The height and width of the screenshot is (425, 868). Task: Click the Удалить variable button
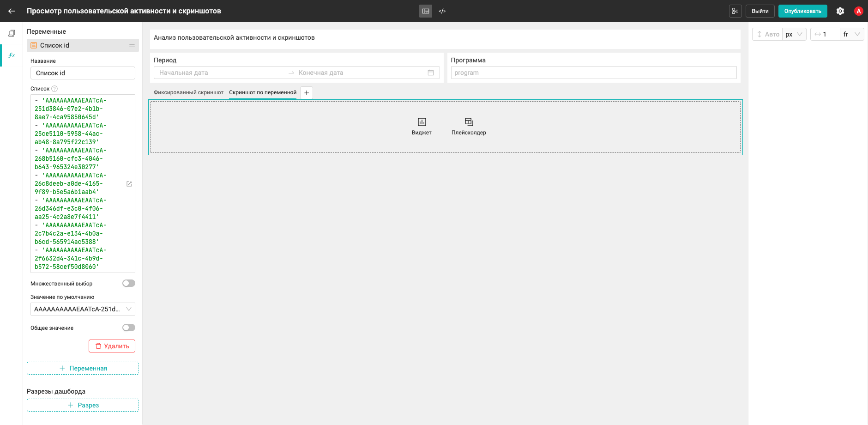click(x=112, y=346)
